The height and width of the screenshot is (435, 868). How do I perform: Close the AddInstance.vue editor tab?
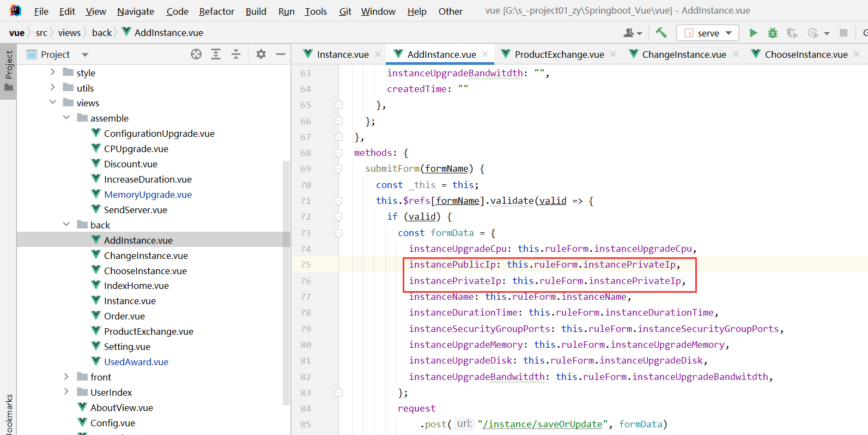[485, 54]
